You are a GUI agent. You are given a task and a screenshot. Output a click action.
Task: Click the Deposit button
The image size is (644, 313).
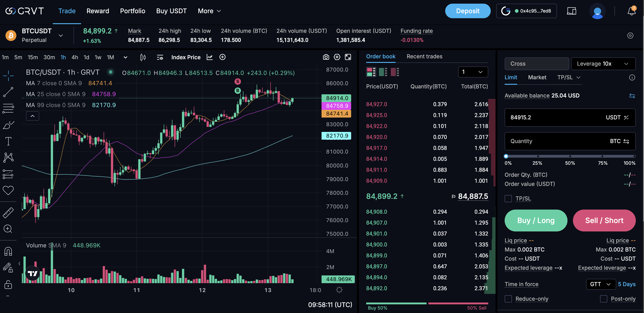(468, 11)
